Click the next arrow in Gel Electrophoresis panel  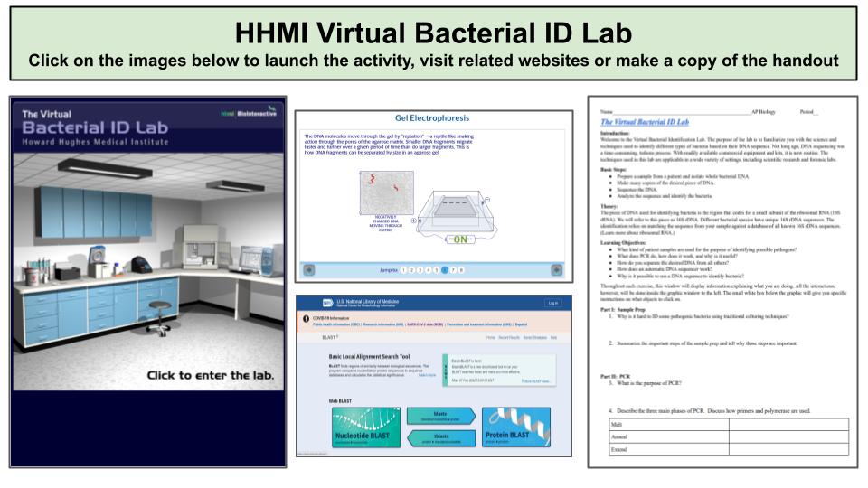(556, 269)
